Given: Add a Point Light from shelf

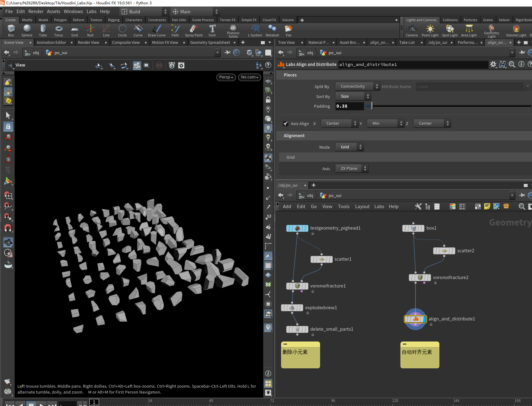Looking at the screenshot, I should [x=430, y=29].
